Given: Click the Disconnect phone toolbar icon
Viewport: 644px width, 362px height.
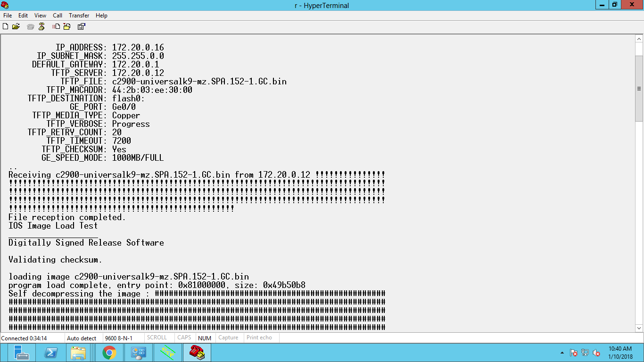Looking at the screenshot, I should [x=41, y=26].
